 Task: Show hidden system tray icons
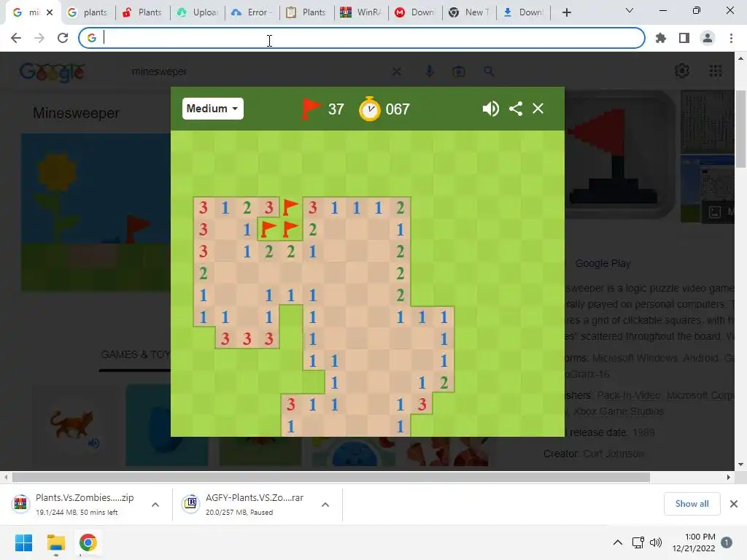pos(617,542)
